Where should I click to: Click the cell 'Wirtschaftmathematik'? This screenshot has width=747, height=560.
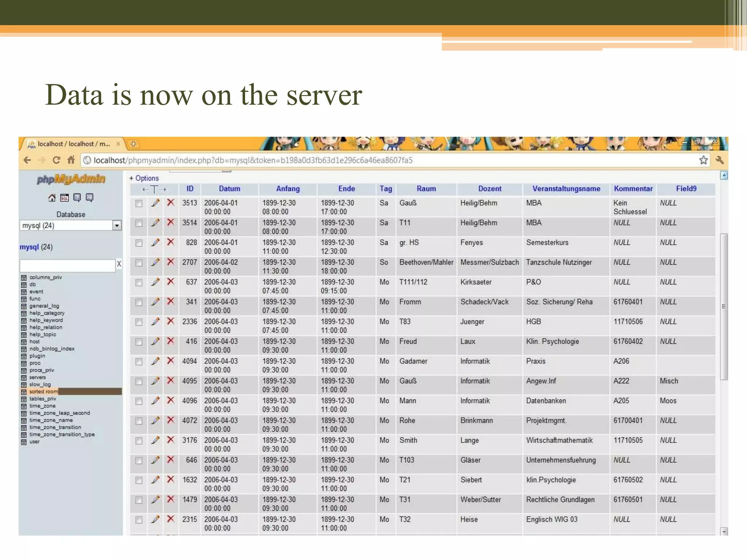[559, 440]
